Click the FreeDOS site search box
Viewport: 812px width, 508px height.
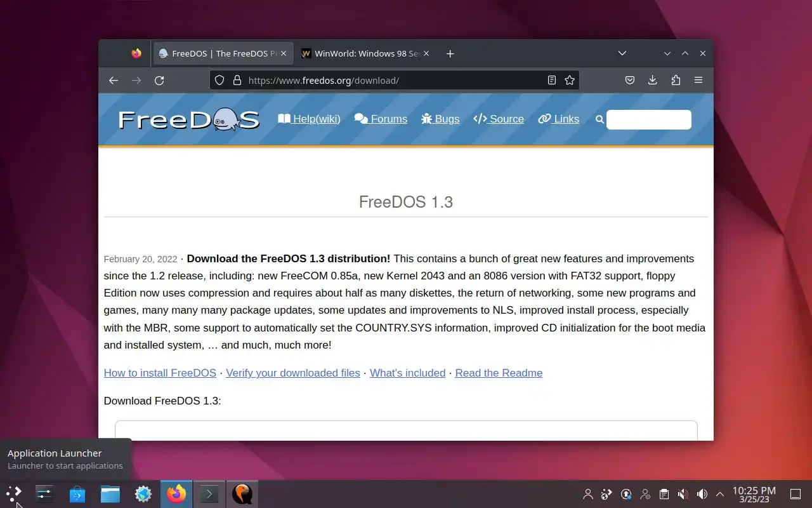[x=648, y=119]
